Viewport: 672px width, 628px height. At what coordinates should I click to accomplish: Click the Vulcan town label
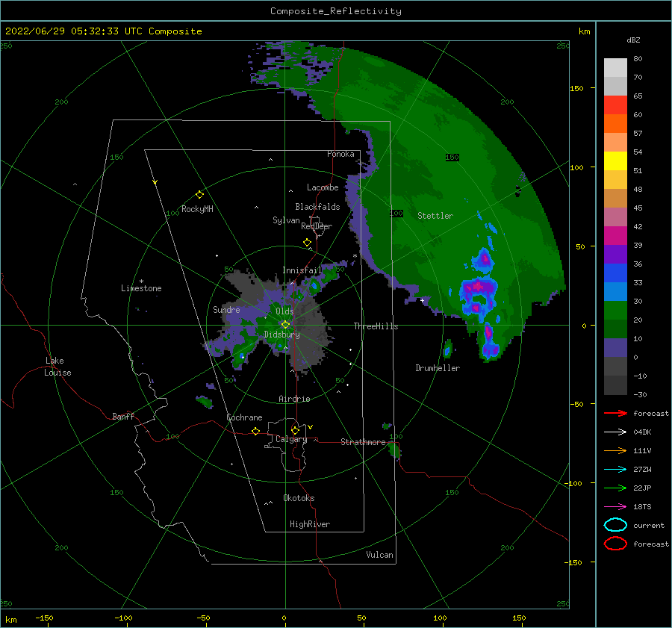(x=379, y=555)
